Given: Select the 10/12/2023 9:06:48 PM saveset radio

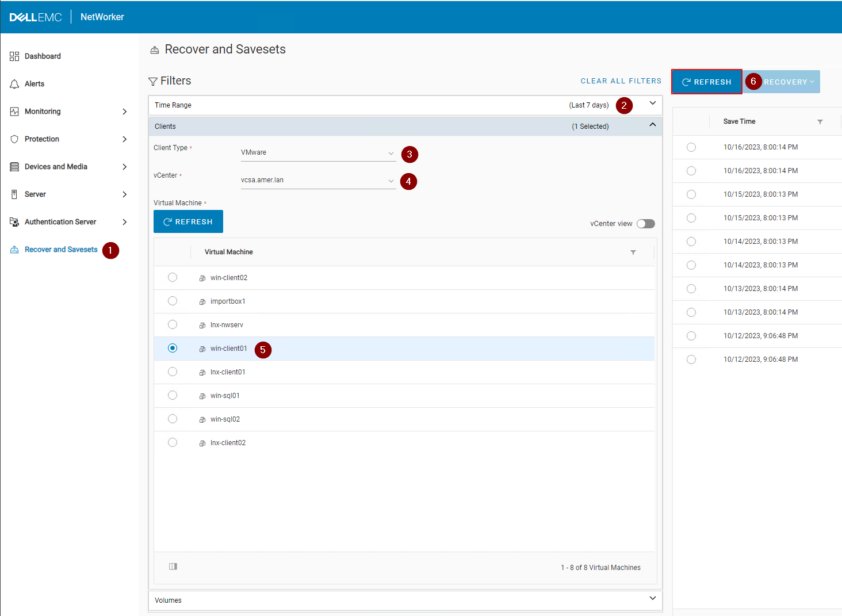Looking at the screenshot, I should 691,335.
